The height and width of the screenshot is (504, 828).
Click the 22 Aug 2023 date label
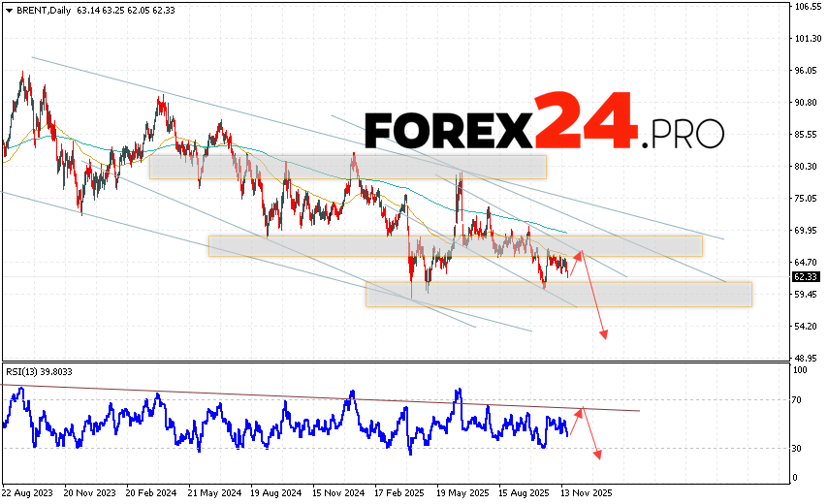pos(28,492)
